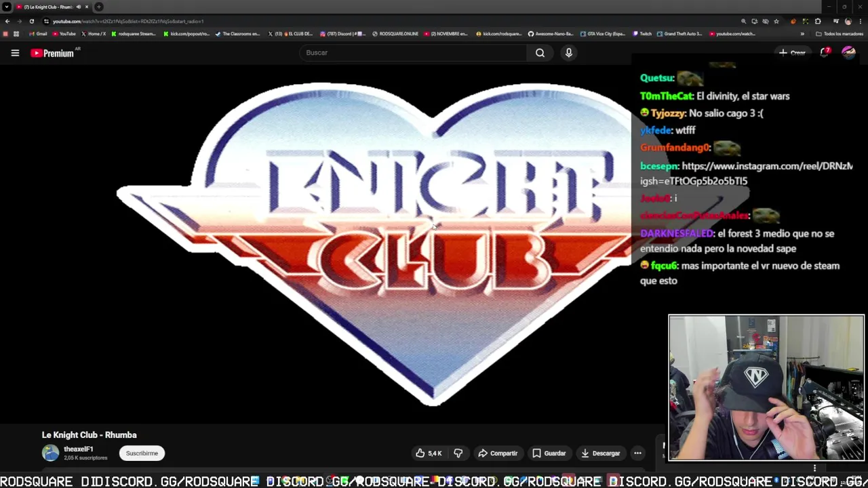Image resolution: width=868 pixels, height=488 pixels.
Task: Download video with Descargar button
Action: [x=600, y=453]
